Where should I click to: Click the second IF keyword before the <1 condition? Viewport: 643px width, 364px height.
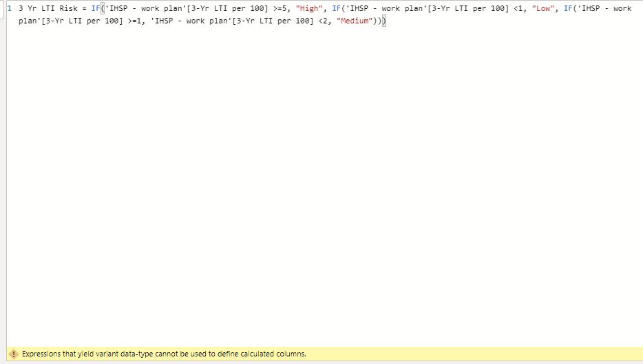(x=336, y=8)
